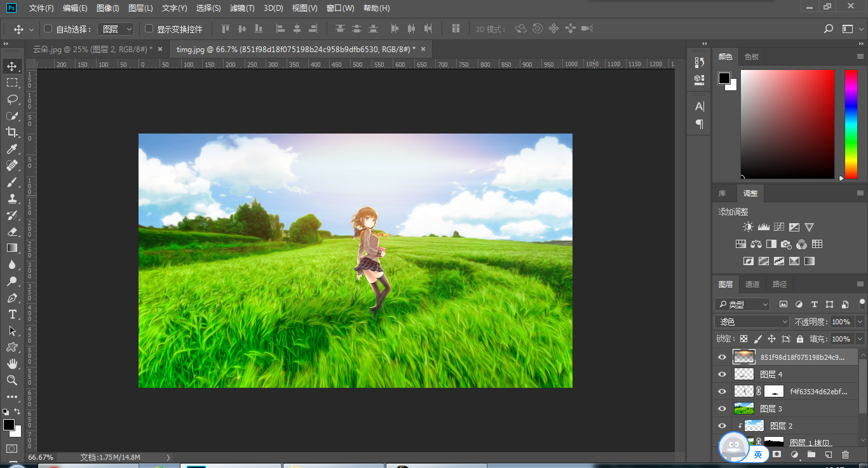
Task: Open the 滤色 blend mode dropdown
Action: pyautogui.click(x=752, y=322)
